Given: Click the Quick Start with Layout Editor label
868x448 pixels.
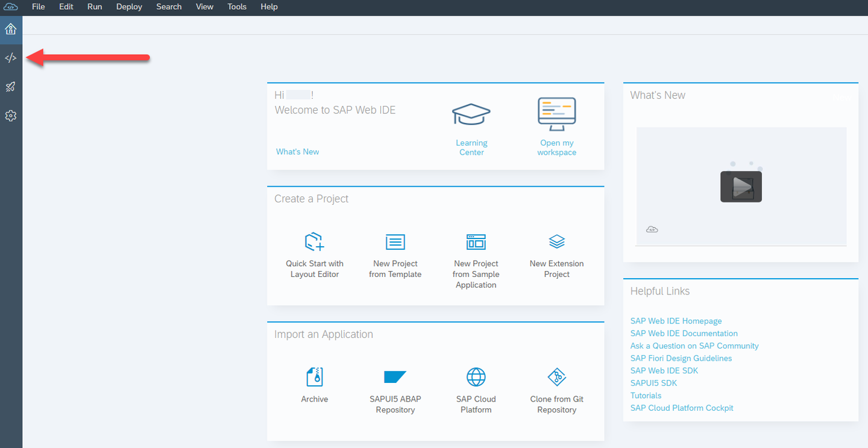Looking at the screenshot, I should pos(315,269).
